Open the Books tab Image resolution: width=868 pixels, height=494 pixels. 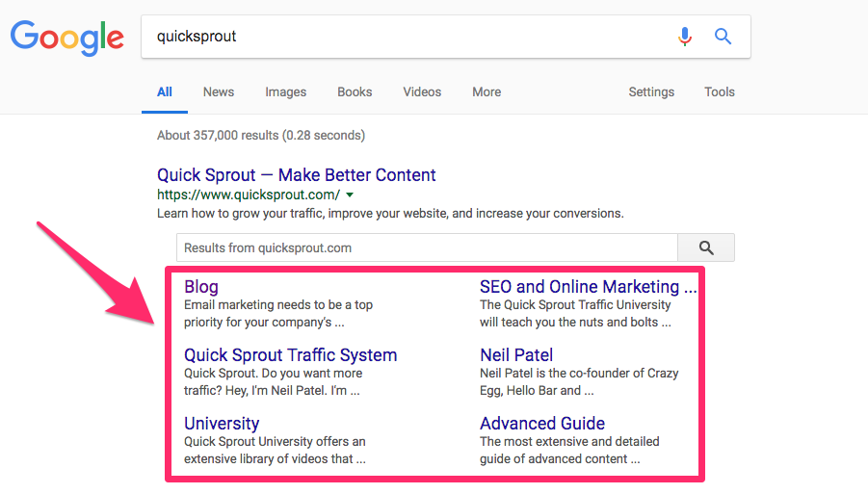click(x=355, y=91)
